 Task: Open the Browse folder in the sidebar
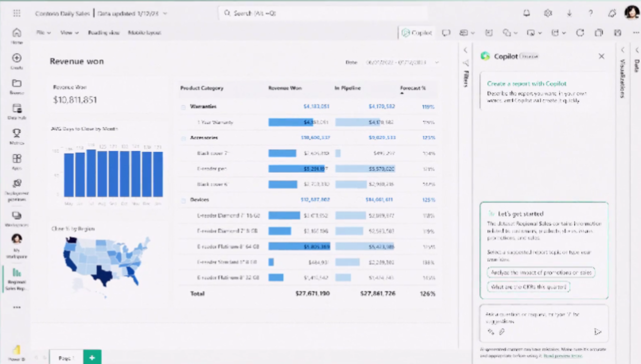(17, 86)
